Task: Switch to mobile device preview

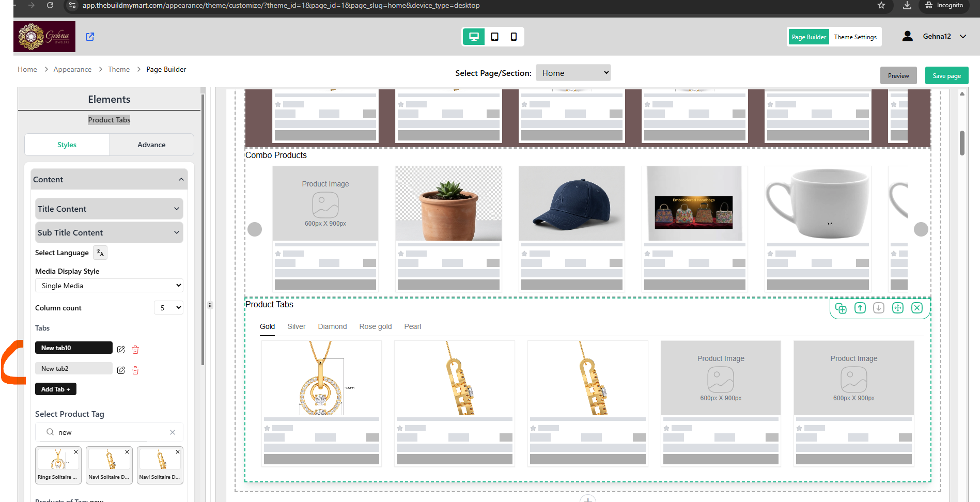Action: [x=514, y=37]
